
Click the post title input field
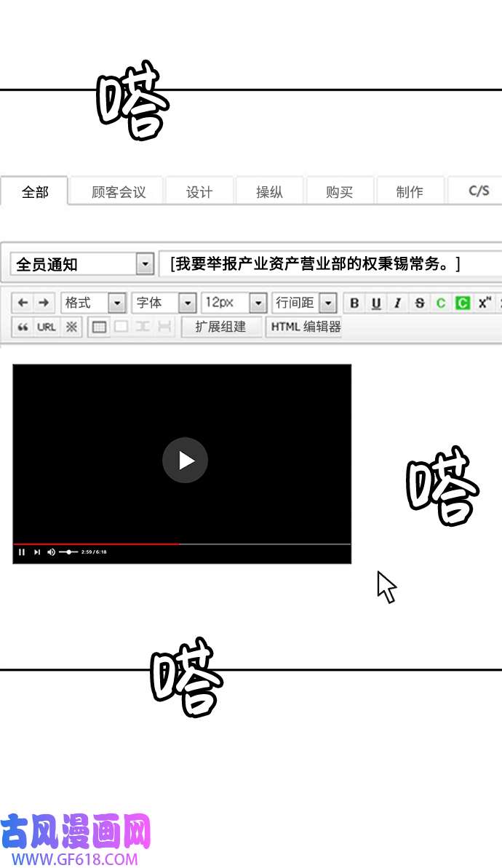coord(331,263)
